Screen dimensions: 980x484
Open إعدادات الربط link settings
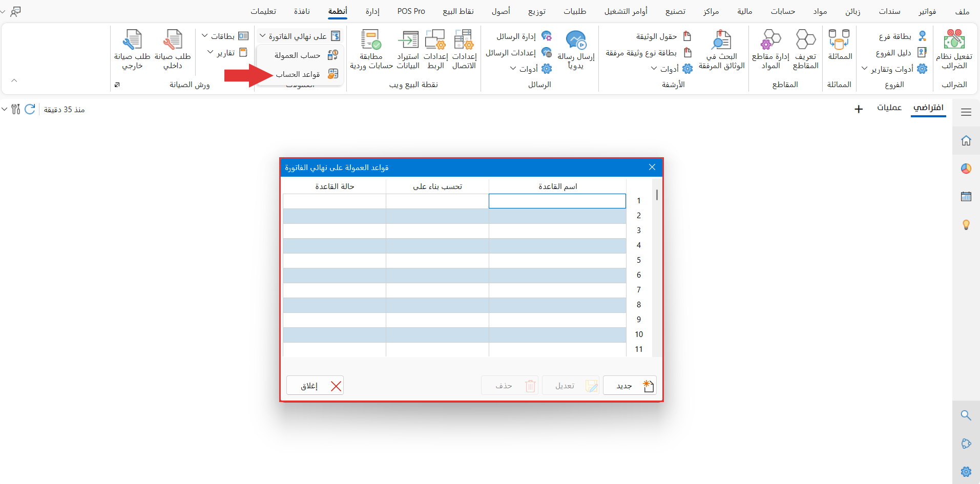(435, 50)
